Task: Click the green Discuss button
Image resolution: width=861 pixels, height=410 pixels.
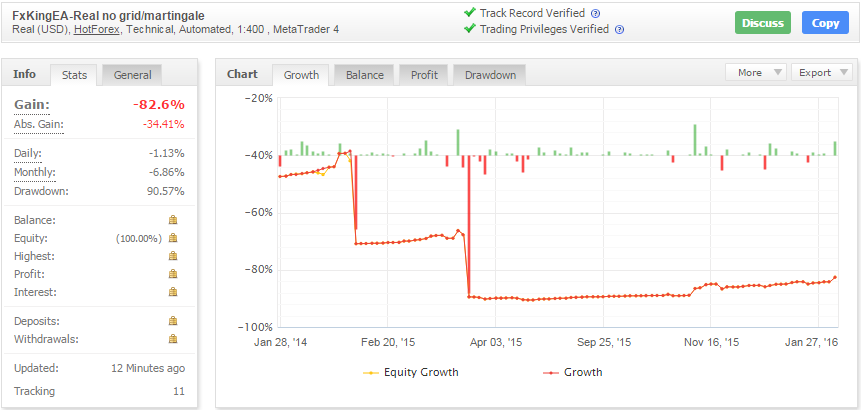Action: pos(763,23)
